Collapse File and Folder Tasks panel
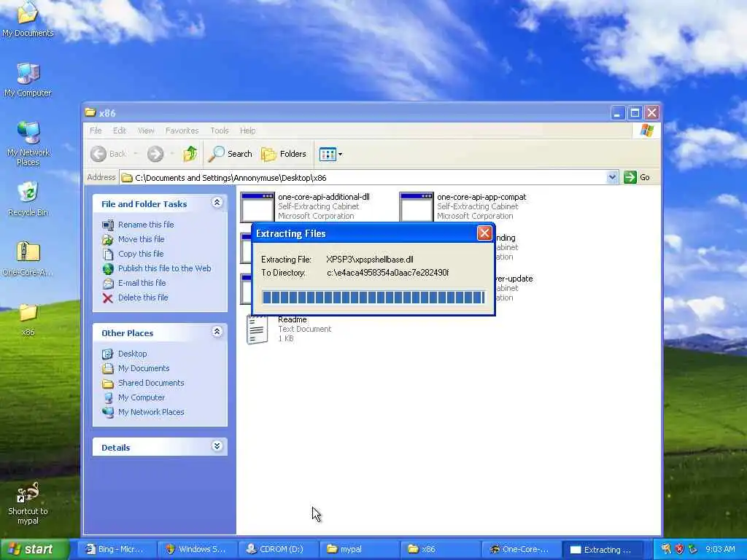 217,203
